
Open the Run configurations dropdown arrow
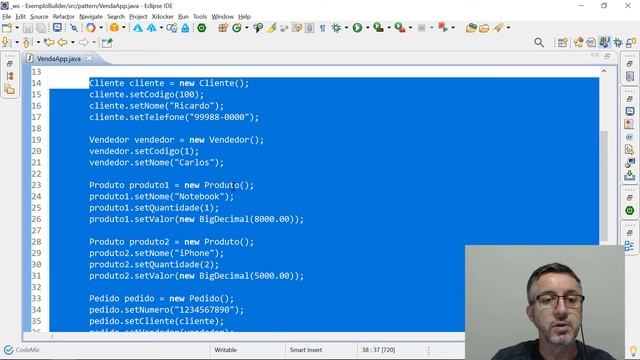(367, 28)
